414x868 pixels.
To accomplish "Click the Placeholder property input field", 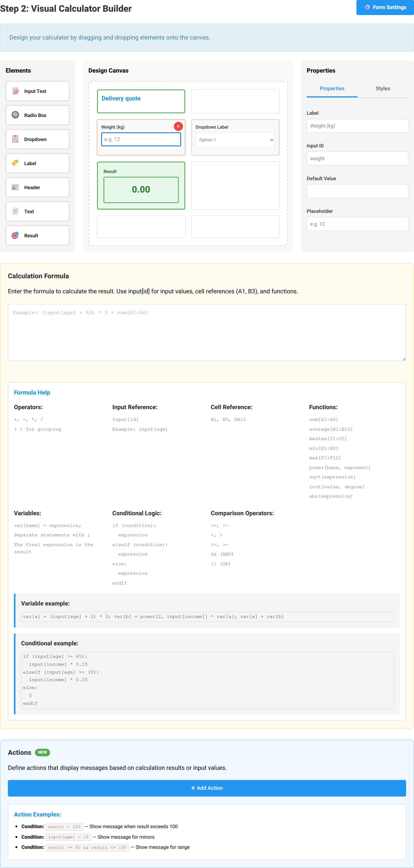I will click(x=357, y=224).
